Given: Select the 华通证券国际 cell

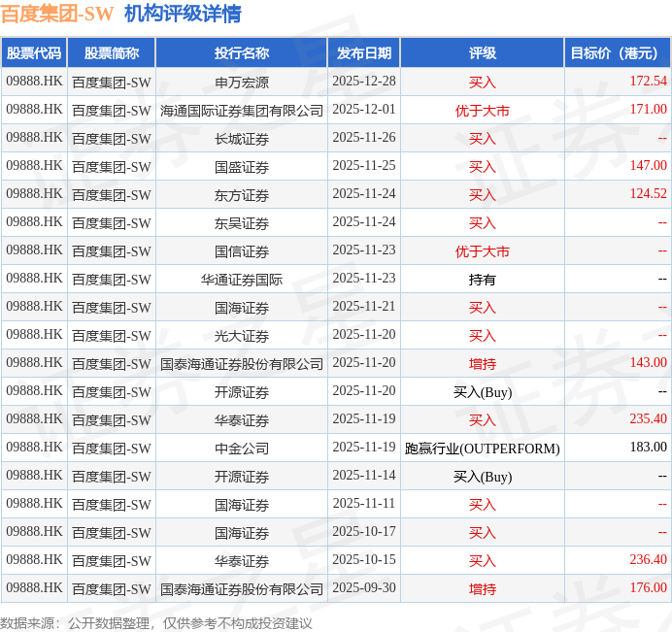Looking at the screenshot, I should pos(242,279).
